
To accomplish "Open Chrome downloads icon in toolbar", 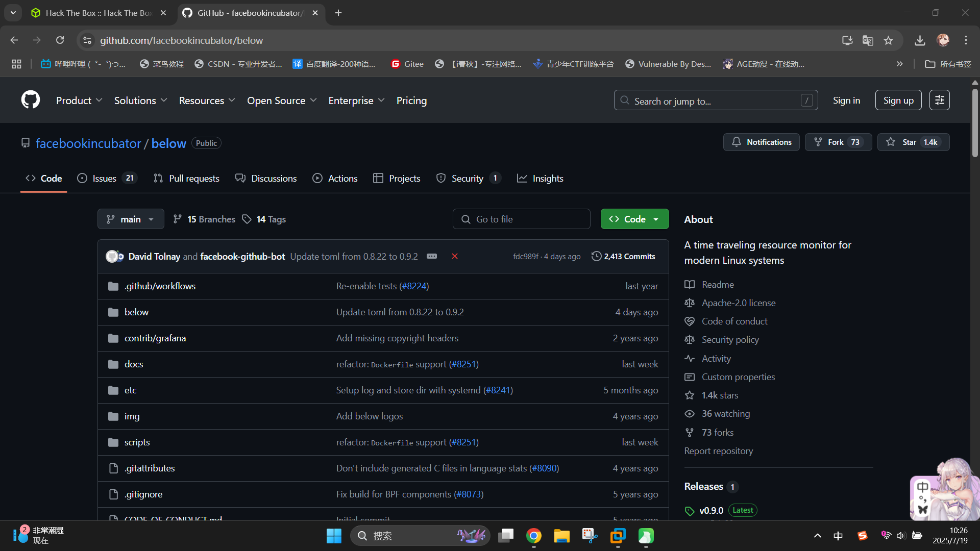I will pyautogui.click(x=920, y=40).
